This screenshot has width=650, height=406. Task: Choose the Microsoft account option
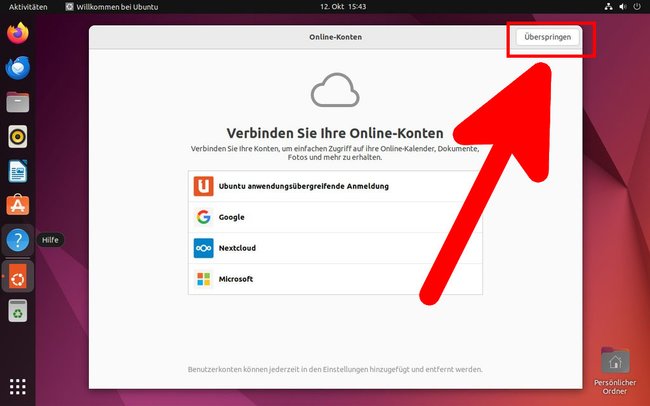coord(335,279)
